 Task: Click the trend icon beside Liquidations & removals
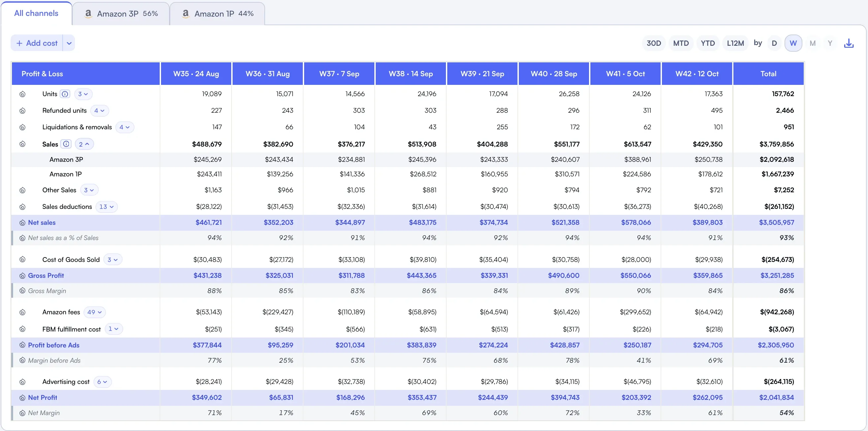point(22,127)
